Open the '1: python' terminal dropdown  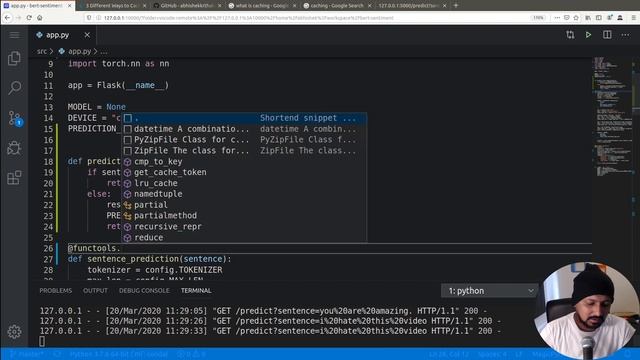click(489, 291)
